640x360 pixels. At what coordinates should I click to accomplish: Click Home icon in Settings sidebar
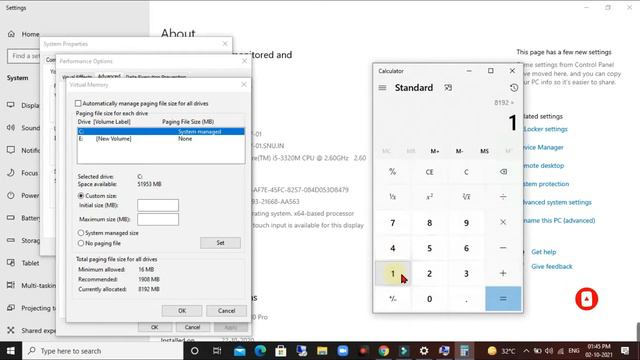[x=11, y=34]
